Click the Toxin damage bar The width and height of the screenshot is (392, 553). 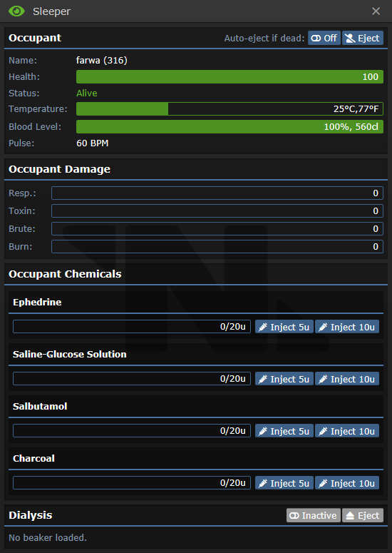pyautogui.click(x=217, y=211)
